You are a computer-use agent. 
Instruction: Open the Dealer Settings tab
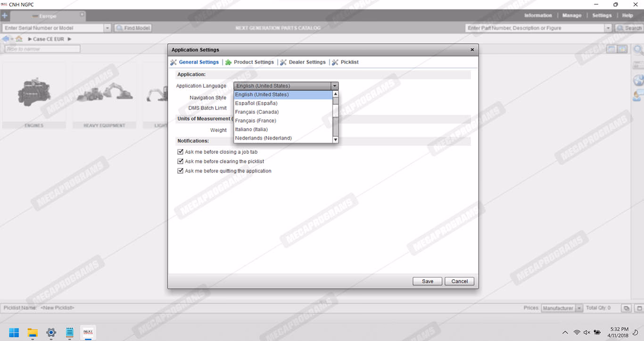click(x=307, y=62)
